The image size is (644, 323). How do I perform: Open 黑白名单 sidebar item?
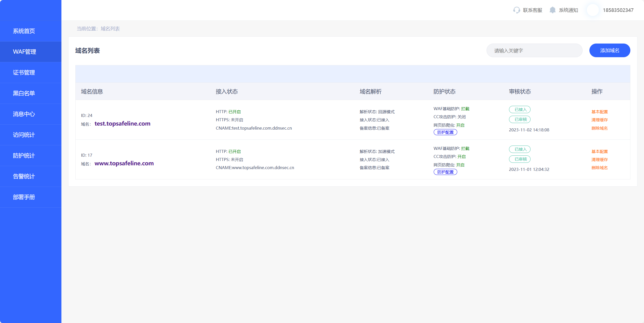24,93
